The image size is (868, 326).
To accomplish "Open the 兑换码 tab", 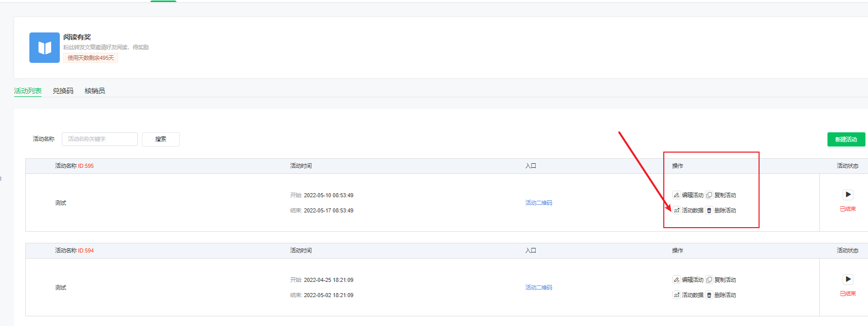I will click(63, 91).
